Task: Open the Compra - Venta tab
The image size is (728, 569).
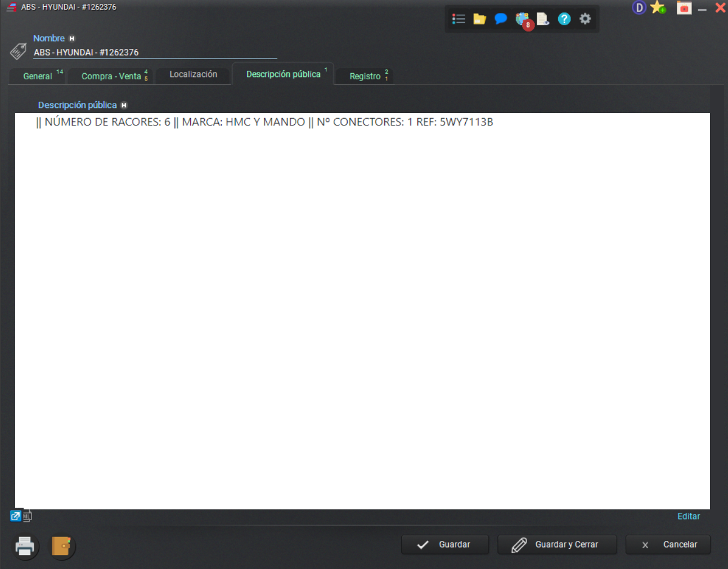Action: (111, 76)
